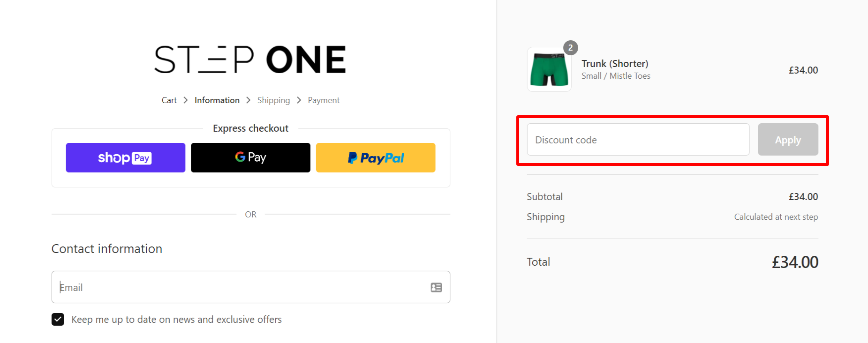Pay with Shop Pay express checkout
The height and width of the screenshot is (343, 868).
click(x=125, y=157)
